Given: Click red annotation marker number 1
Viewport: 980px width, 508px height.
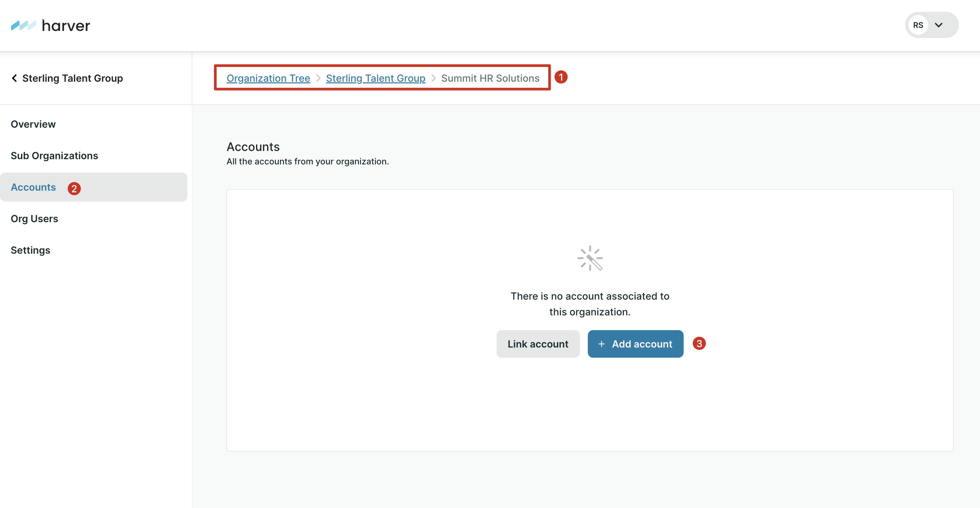Looking at the screenshot, I should [x=561, y=77].
